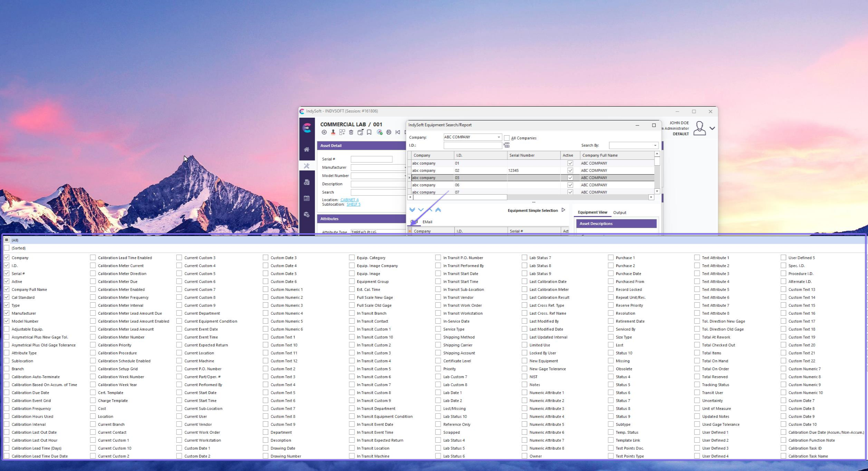
Task: Expand the user profile chevron
Action: tap(712, 128)
